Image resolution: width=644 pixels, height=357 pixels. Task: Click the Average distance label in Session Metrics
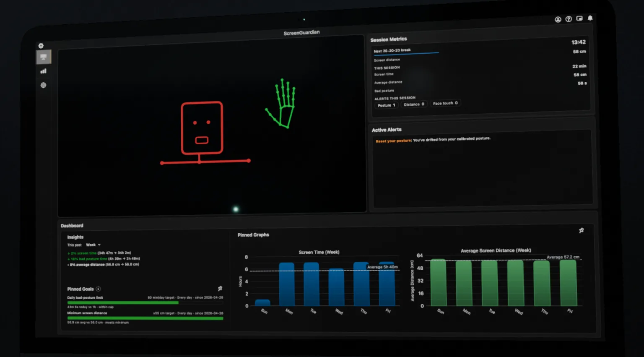point(388,82)
